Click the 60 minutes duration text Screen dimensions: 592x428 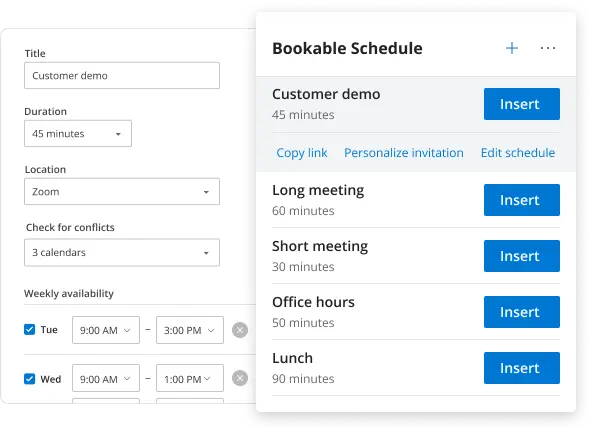click(x=303, y=211)
